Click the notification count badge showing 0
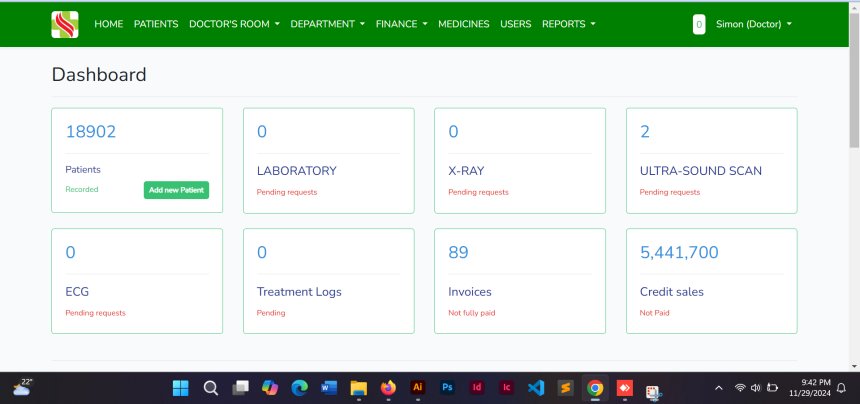This screenshot has width=860, height=404. (699, 24)
